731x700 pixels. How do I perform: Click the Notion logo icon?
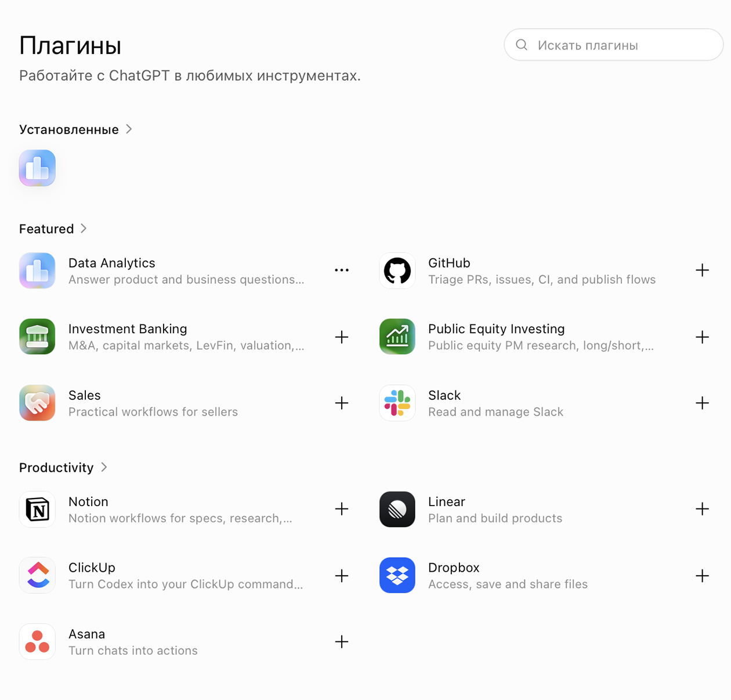(37, 509)
